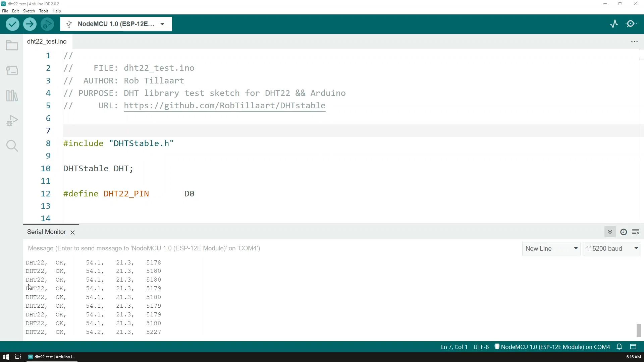This screenshot has width=644, height=362.
Task: Open the Help menu
Action: 57,11
